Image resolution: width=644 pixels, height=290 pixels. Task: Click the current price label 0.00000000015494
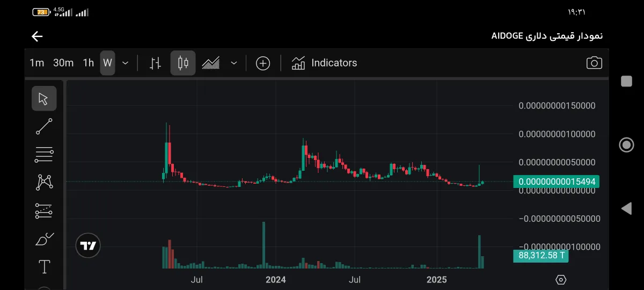coord(557,182)
